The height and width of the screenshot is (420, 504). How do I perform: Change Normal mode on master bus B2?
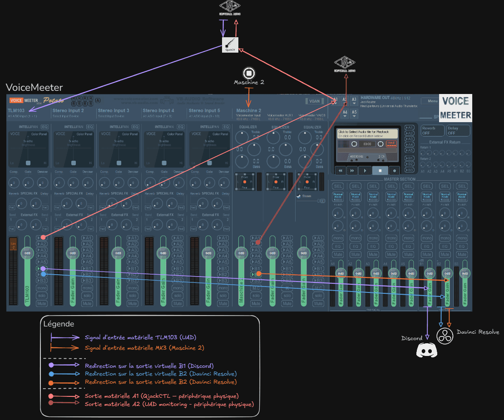[445, 197]
